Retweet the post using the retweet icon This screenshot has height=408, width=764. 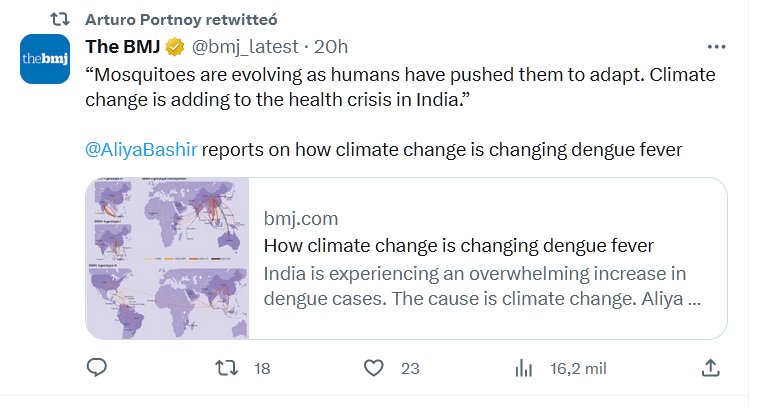(x=229, y=368)
